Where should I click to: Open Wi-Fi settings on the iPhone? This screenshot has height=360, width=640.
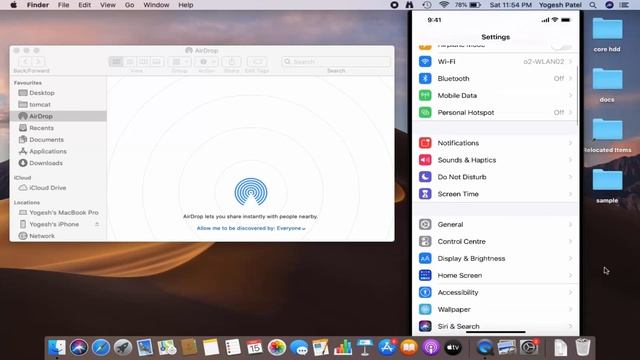pos(496,62)
